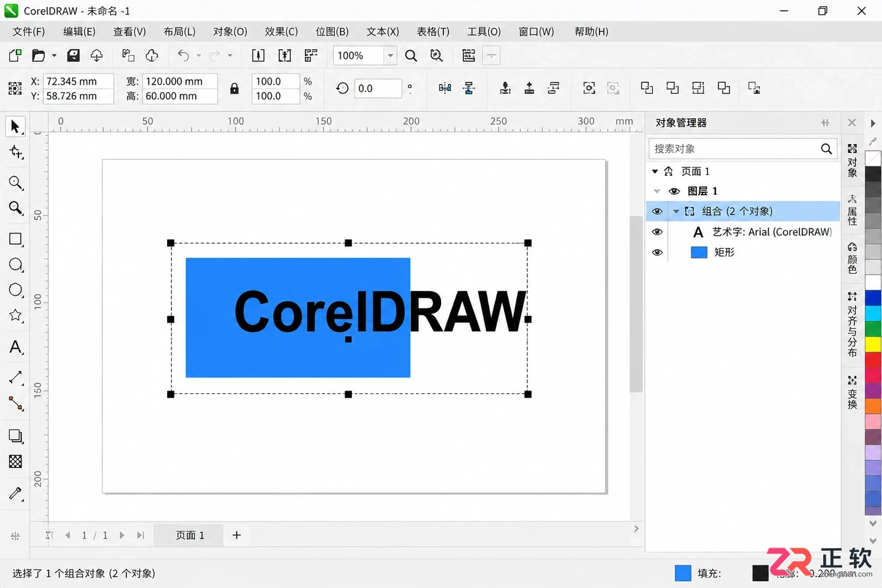Select the Drop Shadow tool

[16, 436]
